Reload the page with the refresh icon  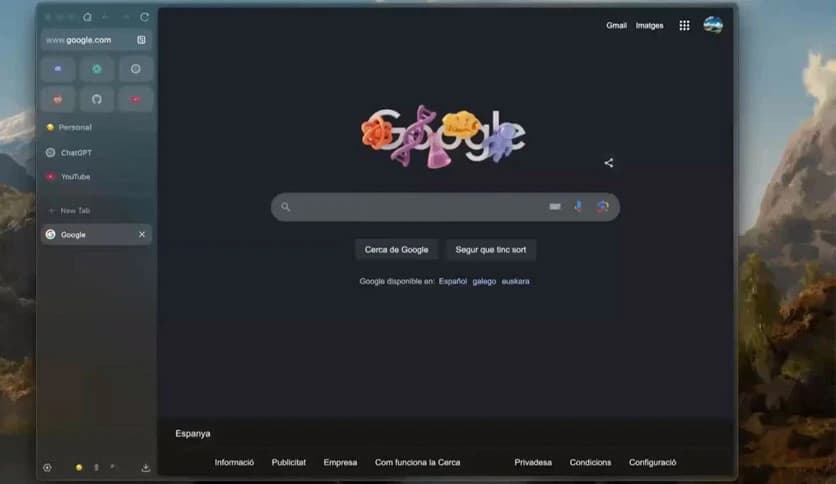pos(144,17)
